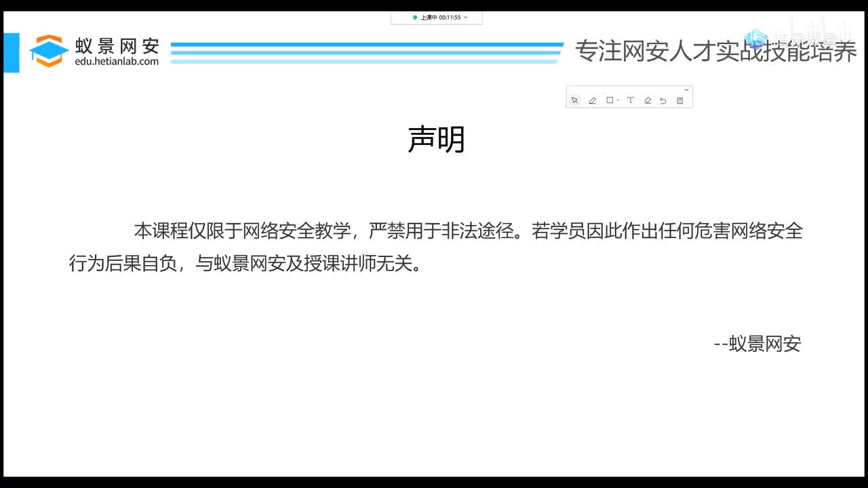Click the green in-class status dot
The height and width of the screenshot is (488, 868).
pos(415,18)
